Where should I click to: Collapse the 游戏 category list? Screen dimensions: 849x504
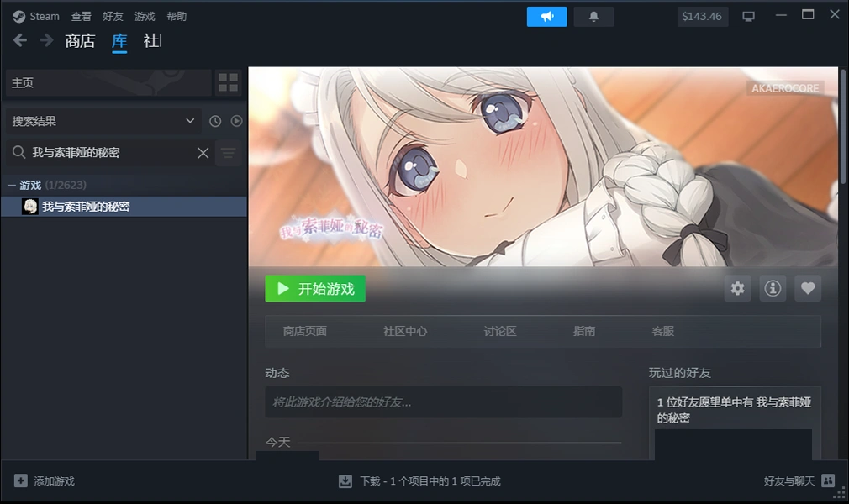point(12,185)
